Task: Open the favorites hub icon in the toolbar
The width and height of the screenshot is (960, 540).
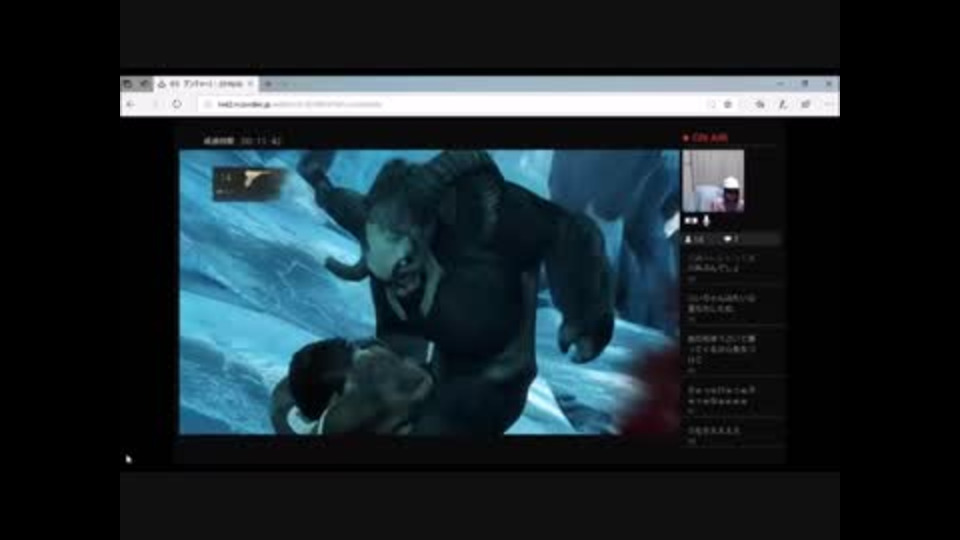Action: tap(760, 105)
